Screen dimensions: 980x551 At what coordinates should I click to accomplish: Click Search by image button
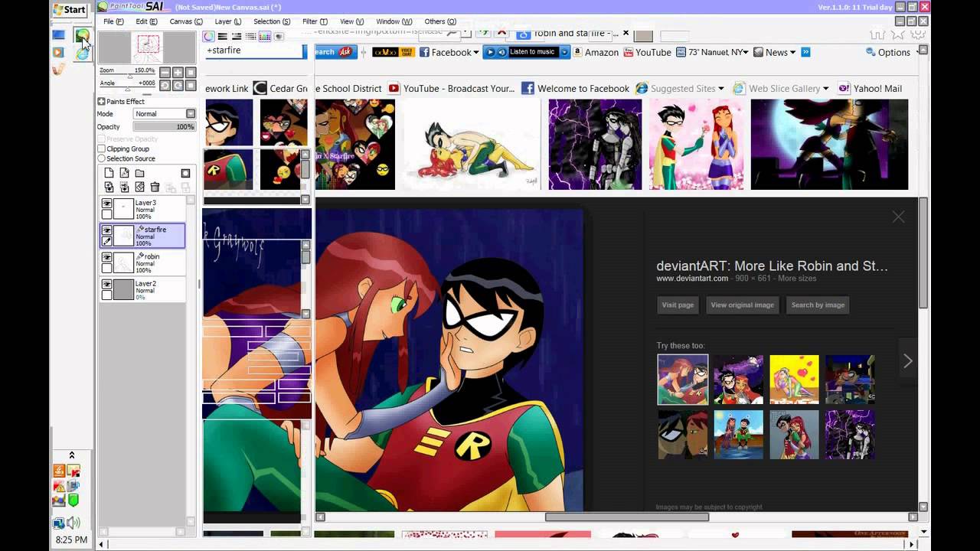point(818,305)
